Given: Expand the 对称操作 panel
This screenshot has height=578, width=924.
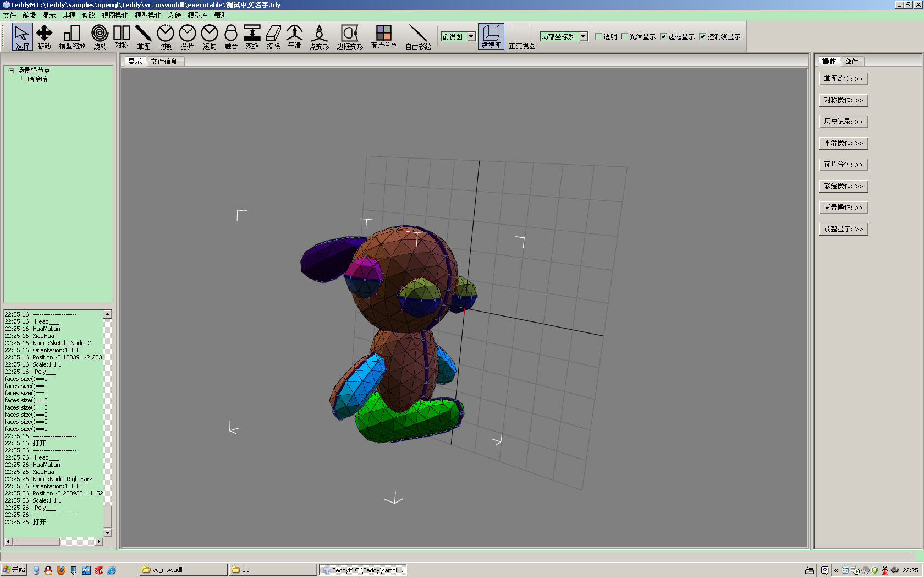Looking at the screenshot, I should click(844, 100).
